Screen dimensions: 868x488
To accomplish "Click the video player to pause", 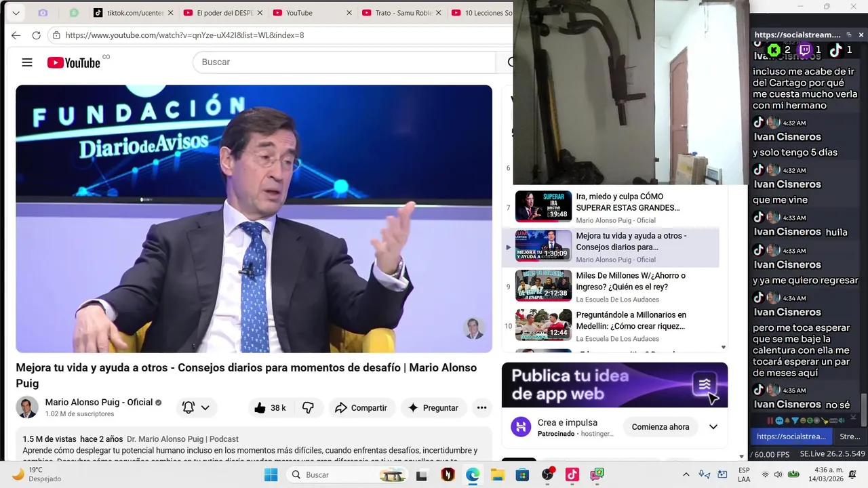I will coord(254,218).
